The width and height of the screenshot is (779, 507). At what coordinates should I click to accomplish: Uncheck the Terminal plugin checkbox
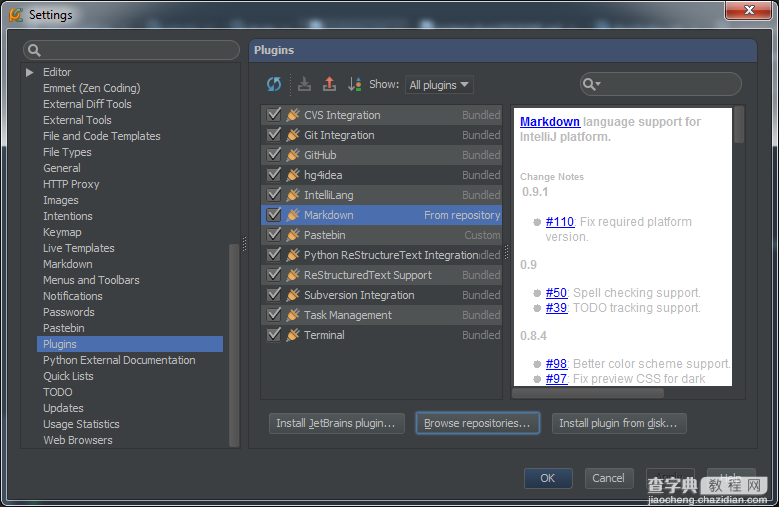(x=274, y=335)
